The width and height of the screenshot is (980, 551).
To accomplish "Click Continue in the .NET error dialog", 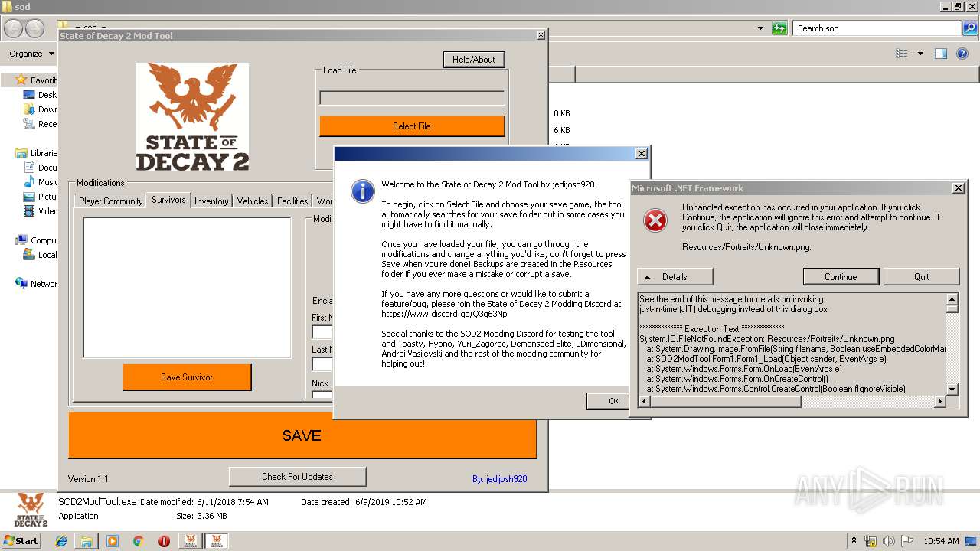I will point(841,277).
